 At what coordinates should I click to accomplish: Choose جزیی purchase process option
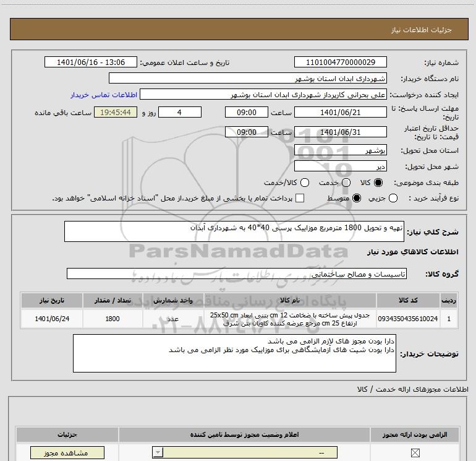click(393, 198)
